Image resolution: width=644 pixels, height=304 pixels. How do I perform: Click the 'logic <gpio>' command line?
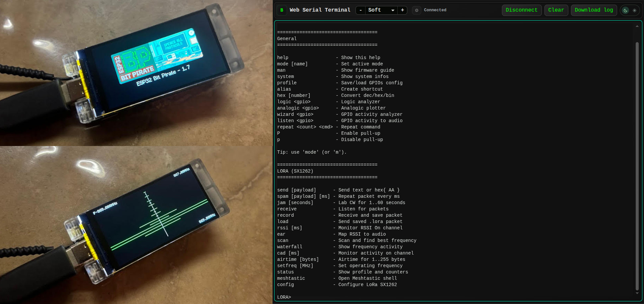point(329,102)
